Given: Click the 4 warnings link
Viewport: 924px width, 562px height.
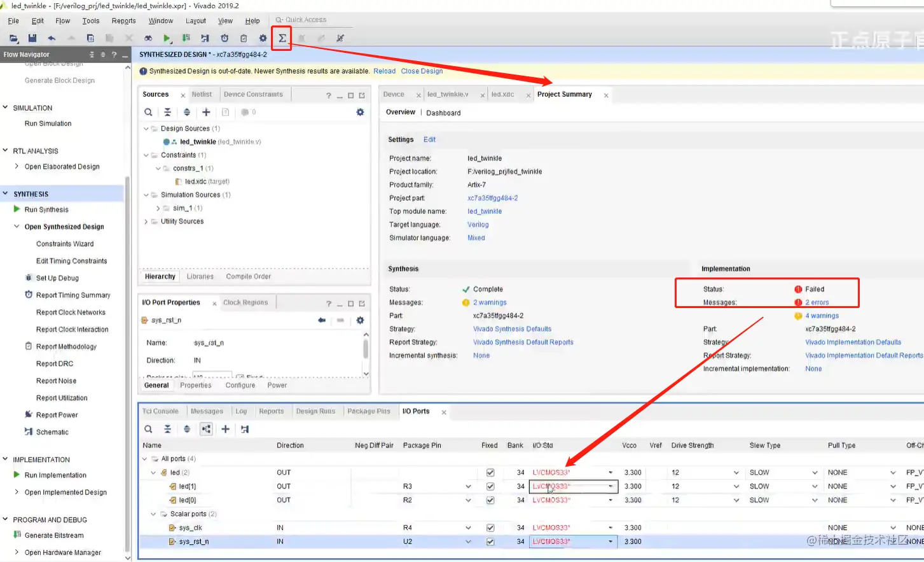Looking at the screenshot, I should (822, 316).
